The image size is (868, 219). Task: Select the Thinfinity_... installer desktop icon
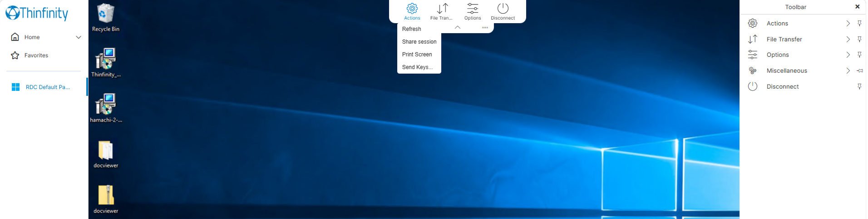pos(106,63)
